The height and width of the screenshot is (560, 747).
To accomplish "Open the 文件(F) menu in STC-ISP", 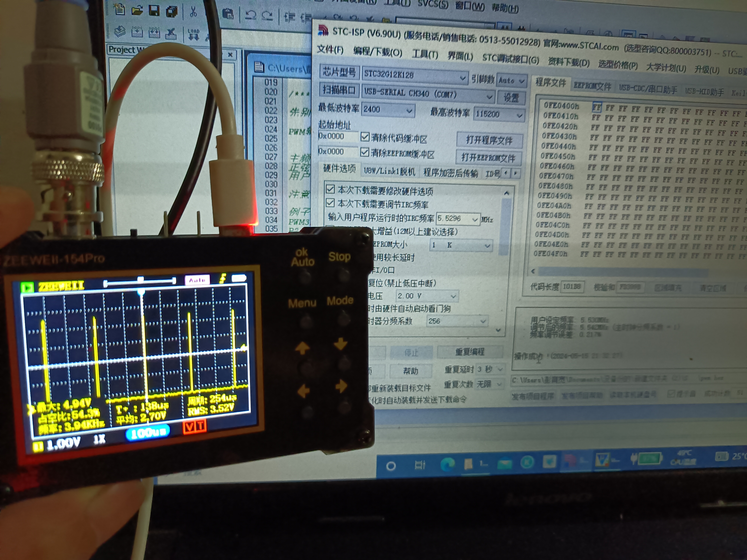I will (x=330, y=50).
